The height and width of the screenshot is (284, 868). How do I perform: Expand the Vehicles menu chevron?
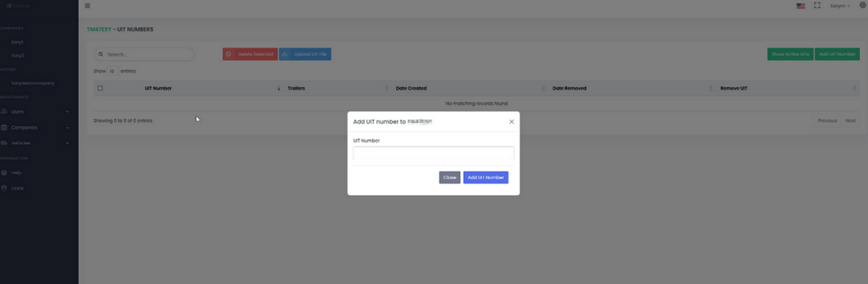(x=67, y=143)
